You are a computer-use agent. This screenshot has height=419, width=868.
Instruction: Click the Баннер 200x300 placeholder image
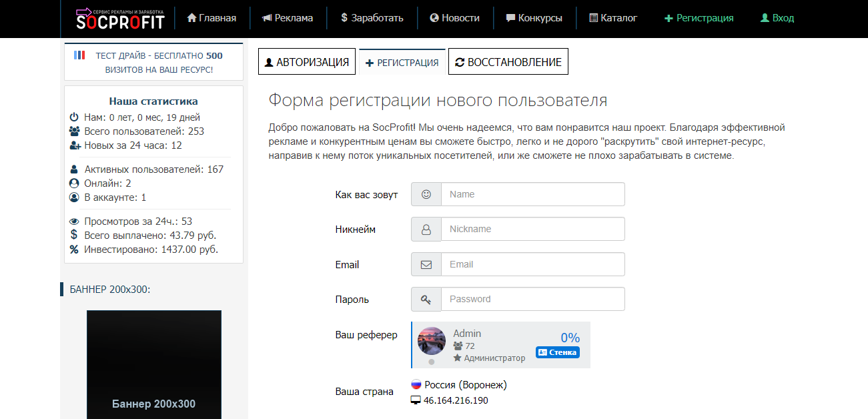[154, 364]
